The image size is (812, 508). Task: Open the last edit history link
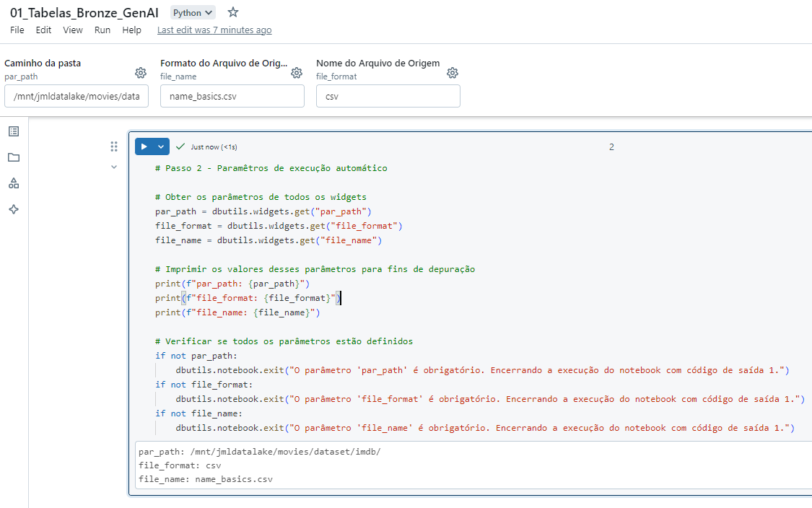point(214,30)
